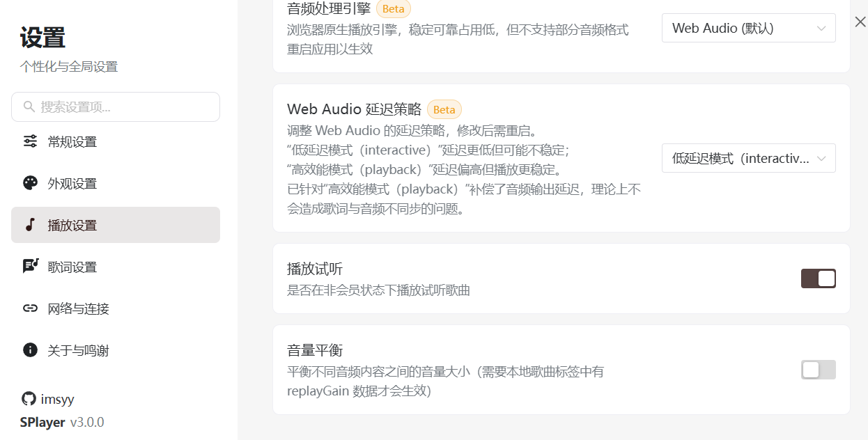Click the GitHub icon beside imsyy
The width and height of the screenshot is (868, 440).
(29, 399)
